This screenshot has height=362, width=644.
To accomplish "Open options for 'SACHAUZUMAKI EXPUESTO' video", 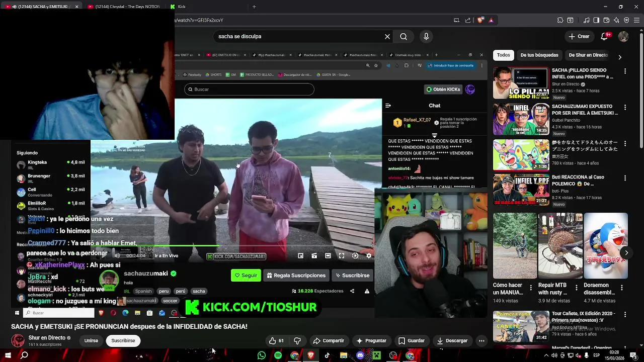I will click(625, 108).
